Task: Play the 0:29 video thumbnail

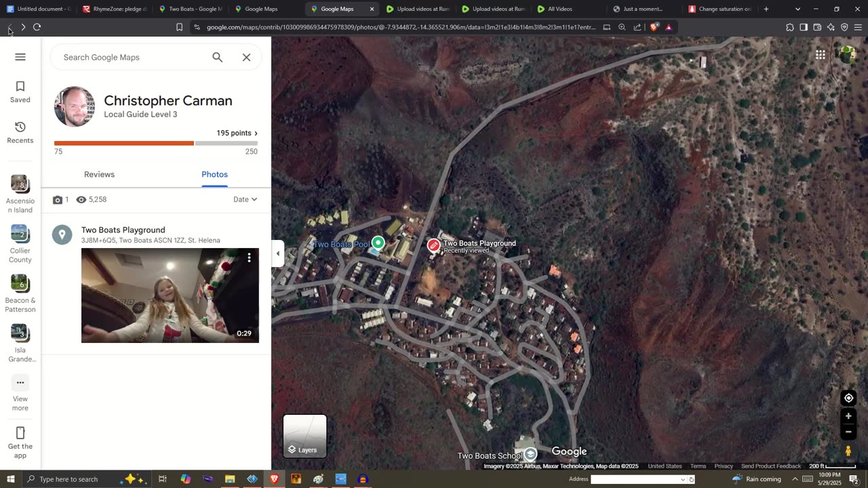Action: coord(170,296)
